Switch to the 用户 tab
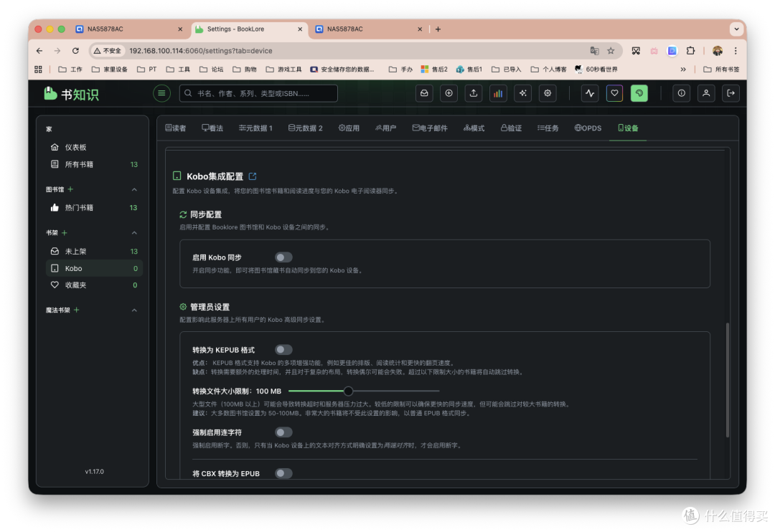 pos(385,128)
